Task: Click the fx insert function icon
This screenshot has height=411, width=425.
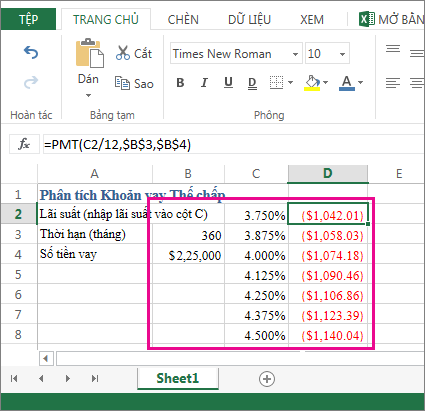Action: (24, 144)
